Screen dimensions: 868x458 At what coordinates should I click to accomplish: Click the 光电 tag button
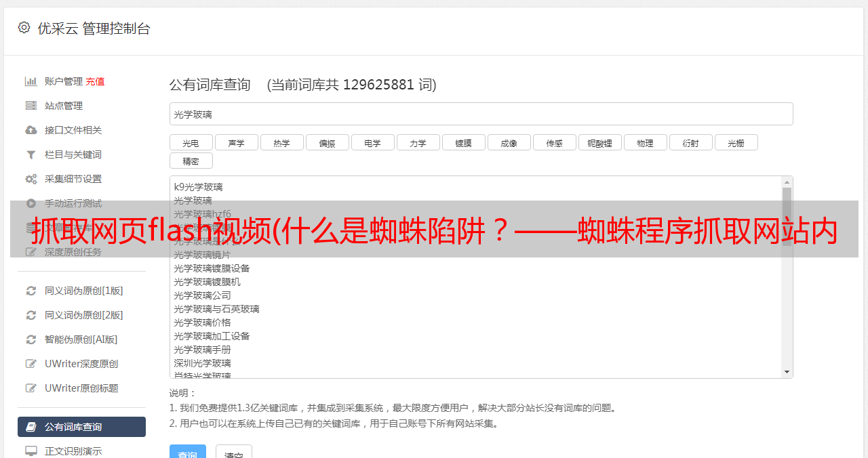coord(191,142)
